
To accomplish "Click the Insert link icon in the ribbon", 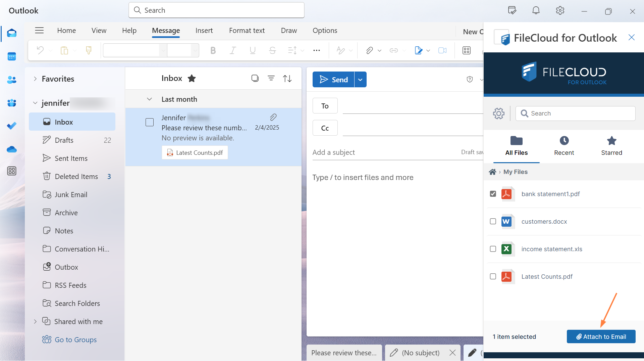I will coord(393,50).
